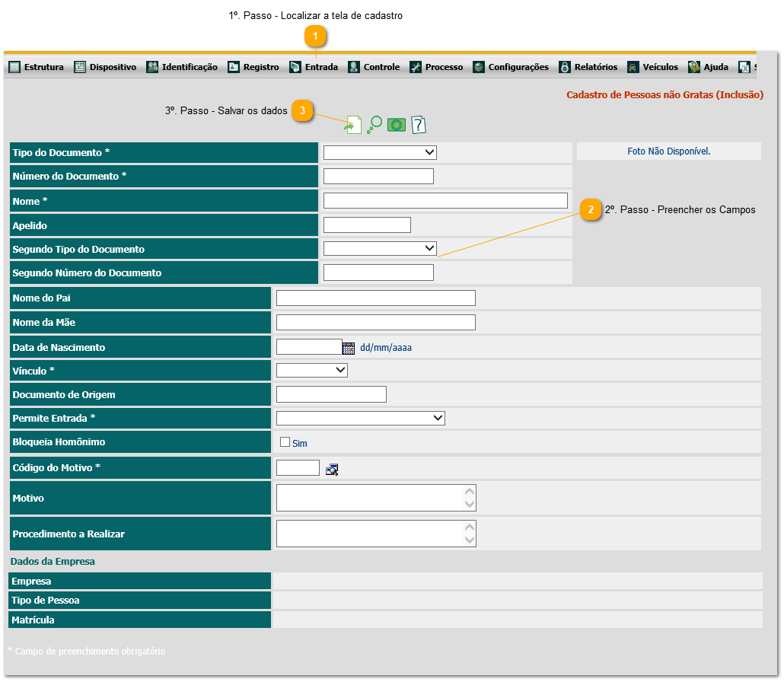This screenshot has width=784, height=682.
Task: Click the save document icon with green arrow
Action: 353,125
